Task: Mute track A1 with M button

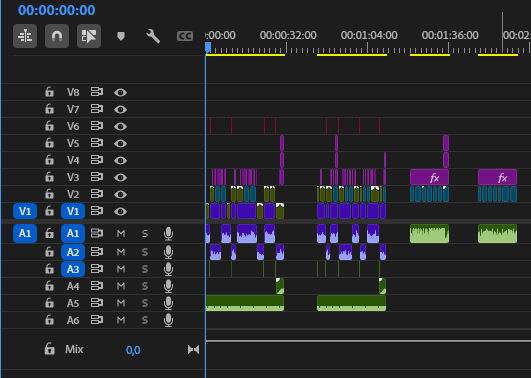Action: coord(121,233)
